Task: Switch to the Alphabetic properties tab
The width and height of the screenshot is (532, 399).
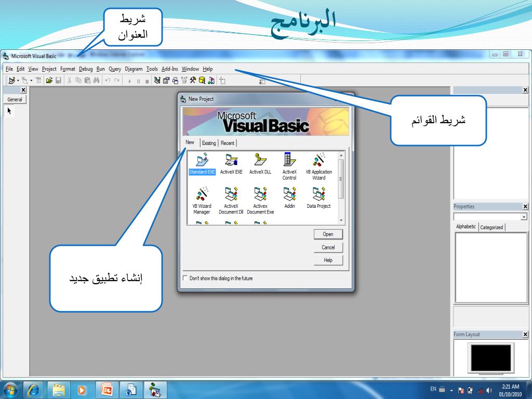Action: (x=466, y=227)
